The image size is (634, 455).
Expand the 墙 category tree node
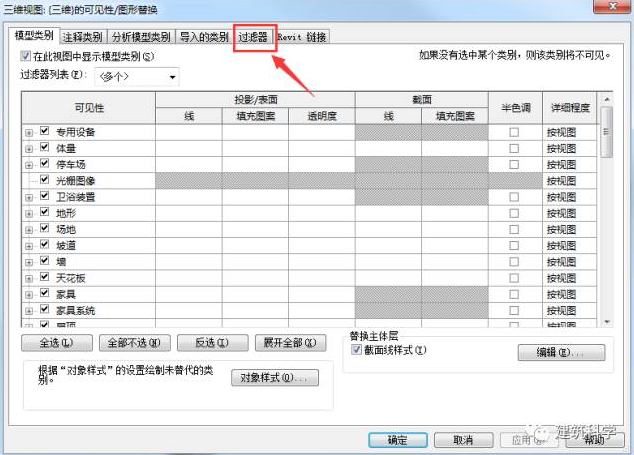coord(29,261)
